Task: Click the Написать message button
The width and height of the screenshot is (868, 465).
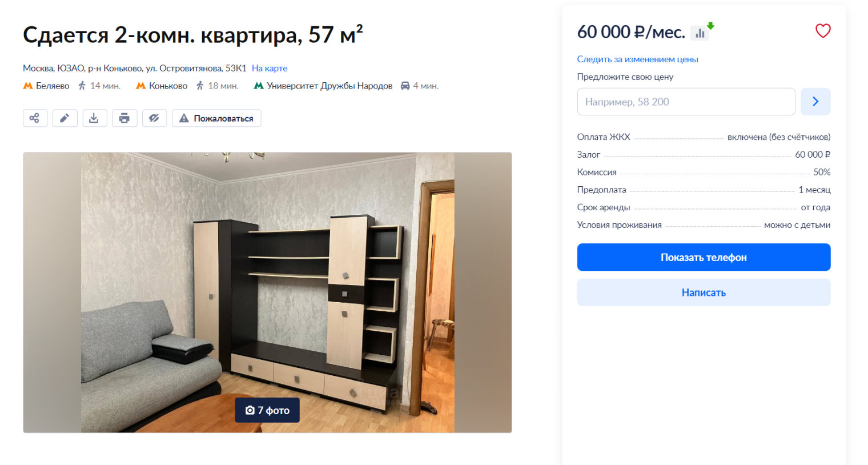Action: point(704,292)
